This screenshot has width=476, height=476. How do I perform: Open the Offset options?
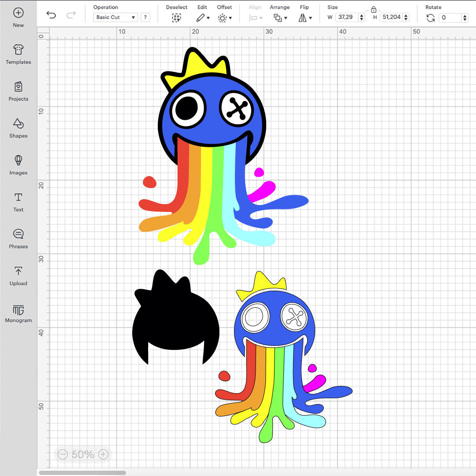coord(225,18)
